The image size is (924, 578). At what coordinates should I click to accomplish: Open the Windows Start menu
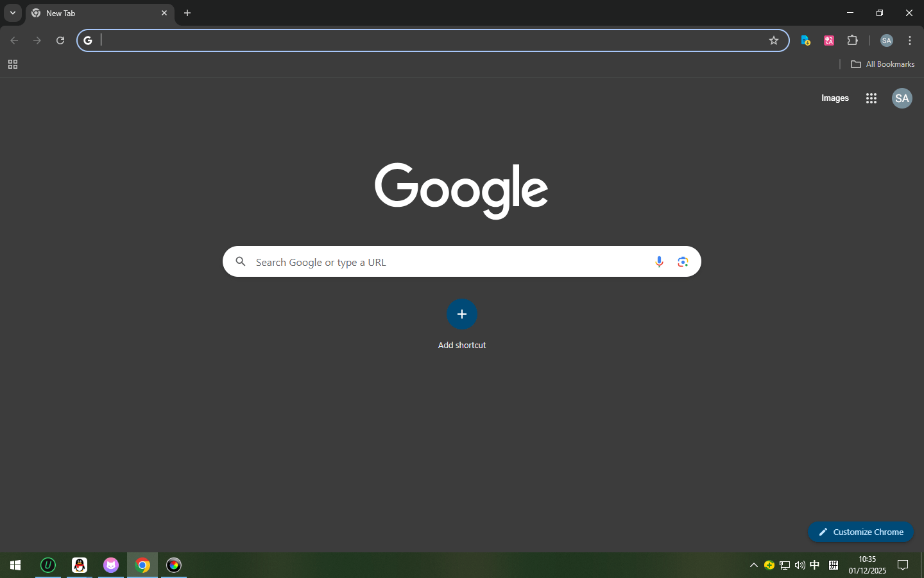coord(15,565)
